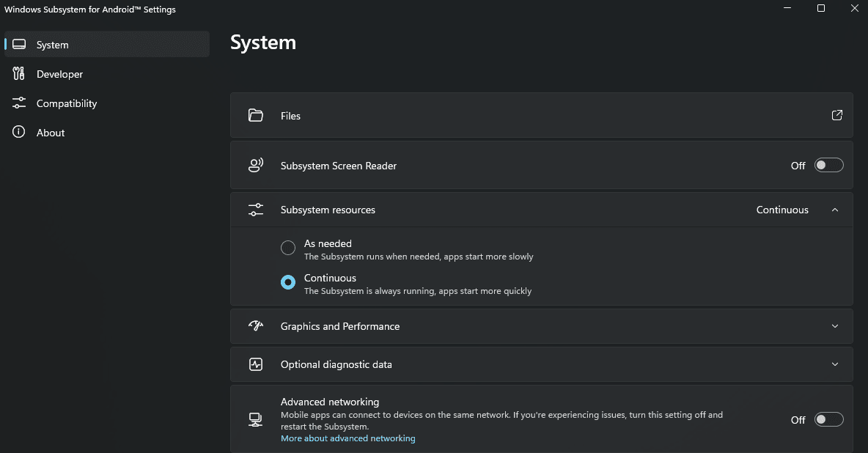The image size is (868, 453).
Task: Click the System page heading
Action: coord(263,43)
